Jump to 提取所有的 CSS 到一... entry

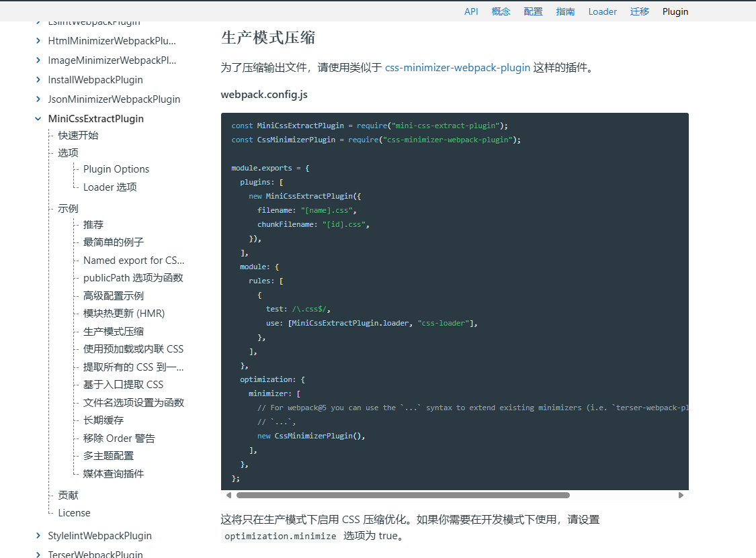click(134, 367)
